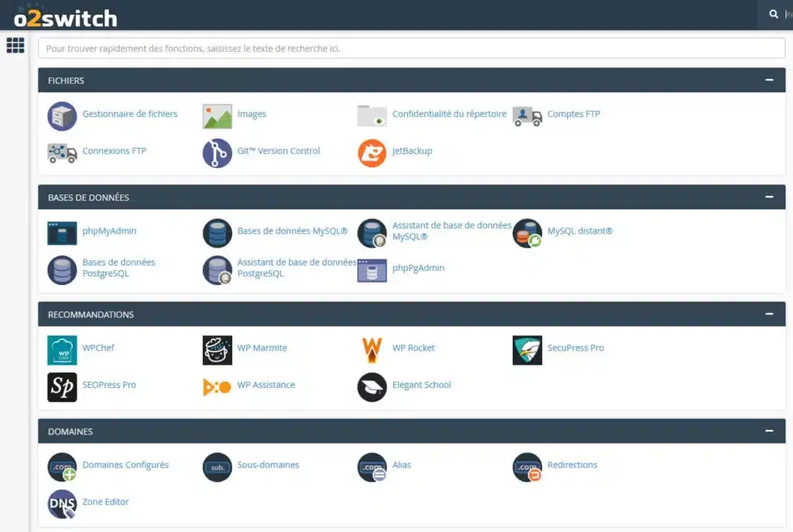Viewport: 793px width, 532px height.
Task: Open the WP Rocket link
Action: coord(414,348)
